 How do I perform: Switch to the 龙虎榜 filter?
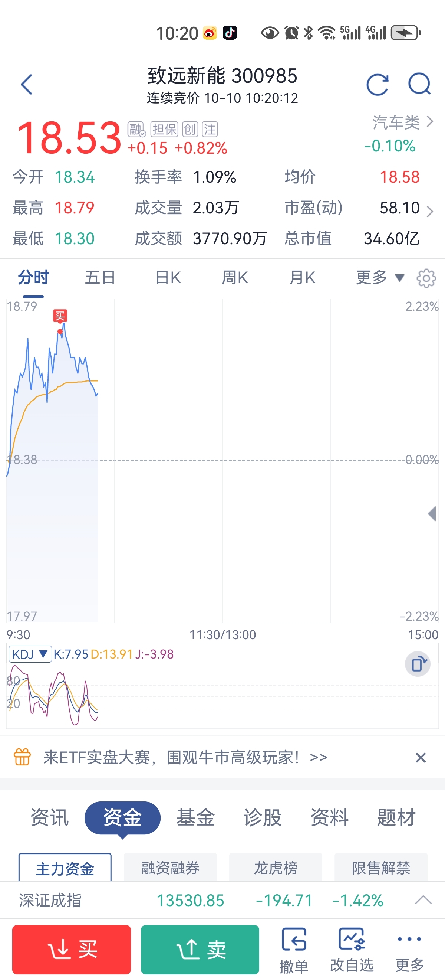tap(276, 869)
